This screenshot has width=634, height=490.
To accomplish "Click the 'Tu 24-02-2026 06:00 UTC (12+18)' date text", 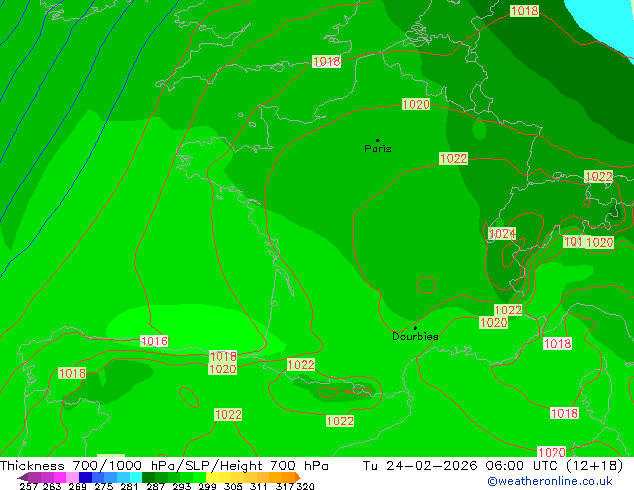I will [x=493, y=466].
